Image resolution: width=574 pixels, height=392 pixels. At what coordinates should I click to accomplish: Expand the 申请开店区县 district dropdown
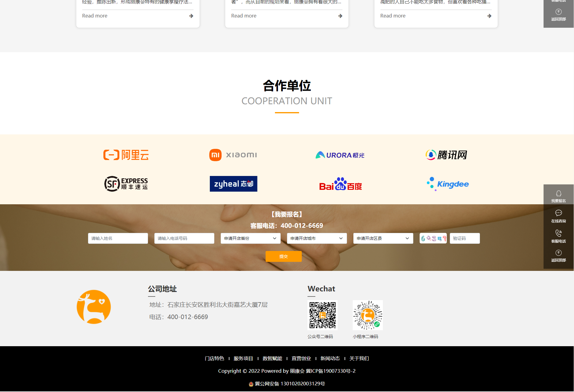tap(383, 238)
